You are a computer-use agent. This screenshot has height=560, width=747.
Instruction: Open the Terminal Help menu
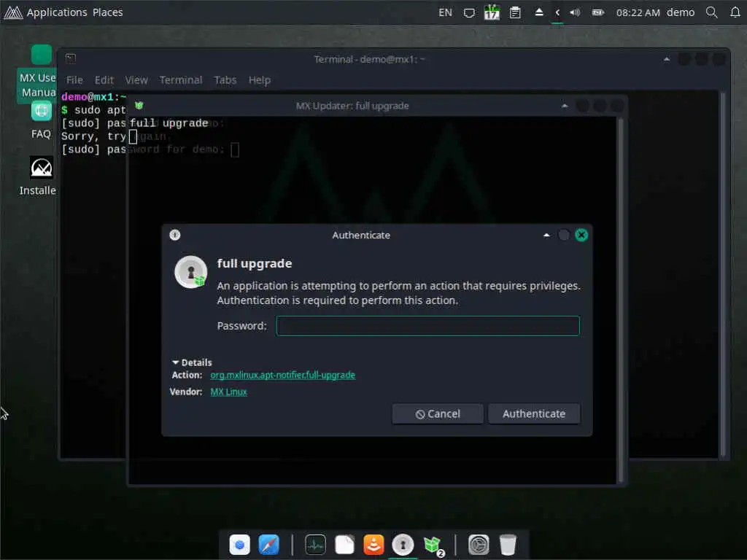(x=260, y=80)
